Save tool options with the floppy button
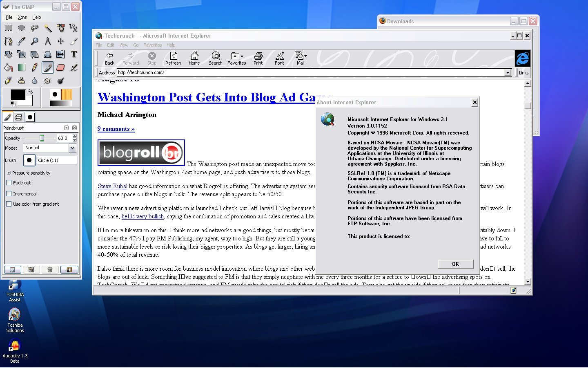Viewport: 588px width, 368px height. coord(12,269)
